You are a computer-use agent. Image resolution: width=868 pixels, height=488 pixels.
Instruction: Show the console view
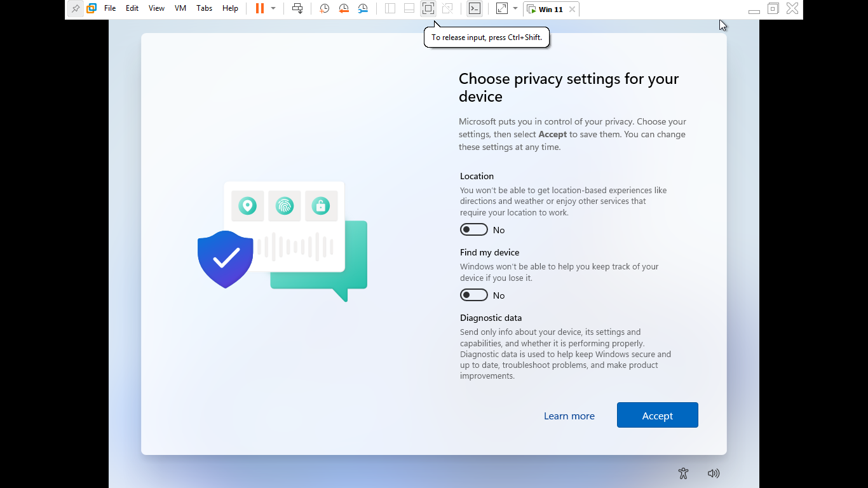[x=475, y=9]
